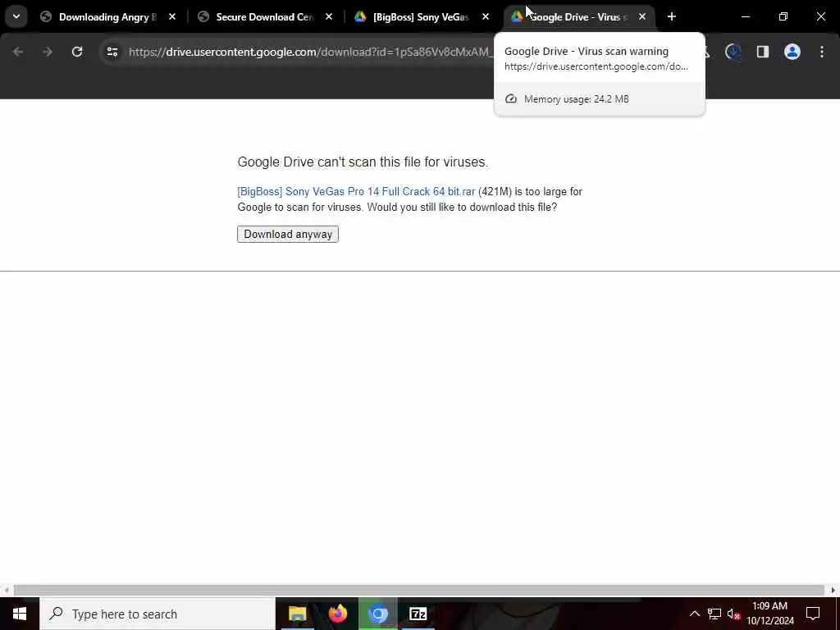The image size is (840, 630).
Task: Click the Download anyway button
Action: (x=288, y=234)
